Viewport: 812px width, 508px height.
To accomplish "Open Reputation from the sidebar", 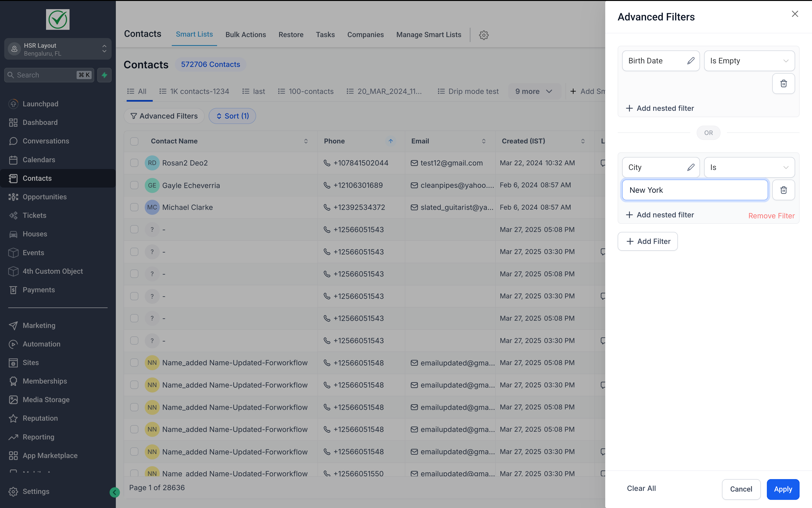I will (x=40, y=418).
